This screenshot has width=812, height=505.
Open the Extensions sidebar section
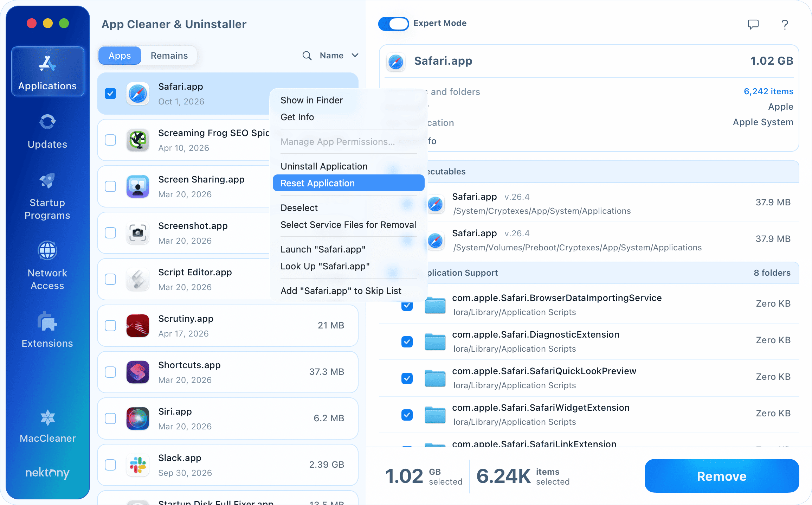tap(47, 330)
